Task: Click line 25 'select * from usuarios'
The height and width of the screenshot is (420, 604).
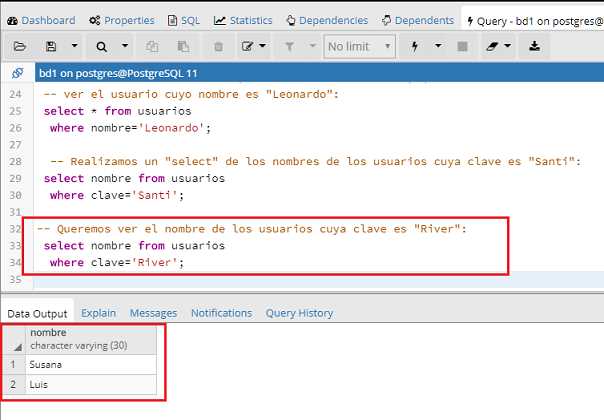Action: [117, 111]
